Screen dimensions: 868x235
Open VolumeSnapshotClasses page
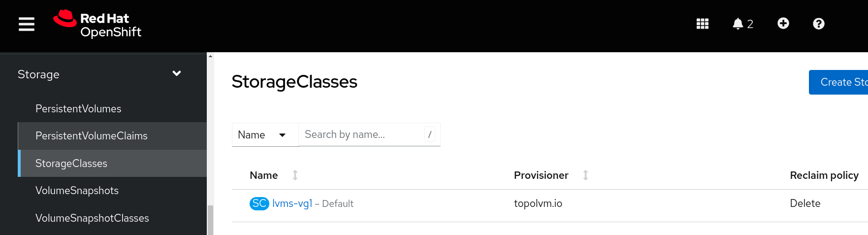[x=92, y=218]
